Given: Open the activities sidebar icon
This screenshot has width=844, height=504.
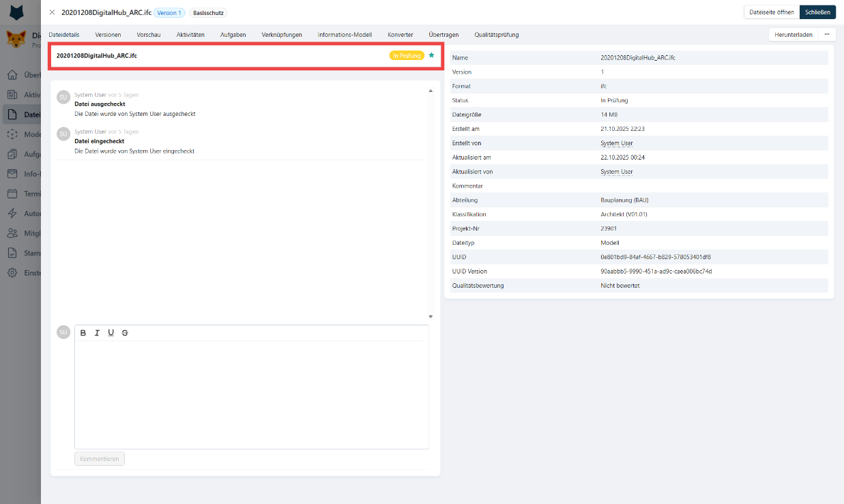Looking at the screenshot, I should (12, 95).
